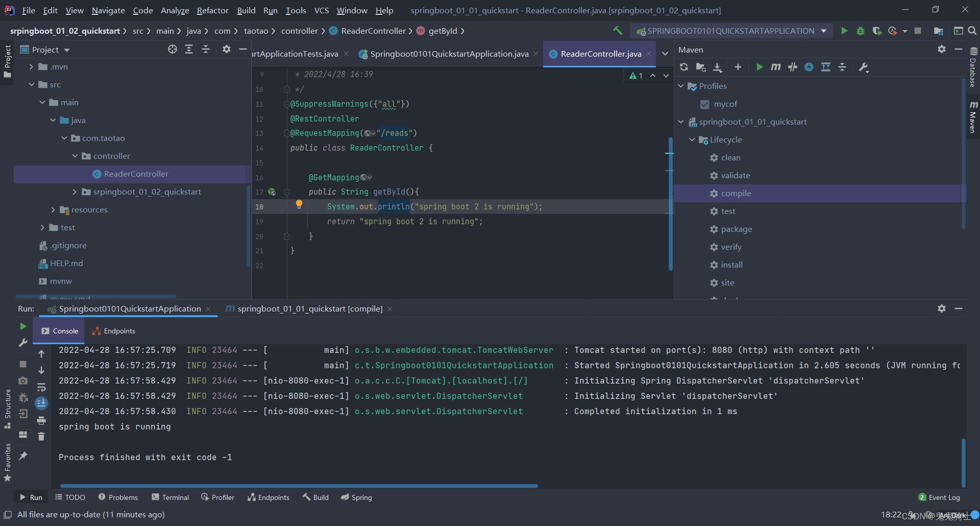Collapse the Maven Profiles node
Viewport: 980px width, 526px height.
(681, 86)
